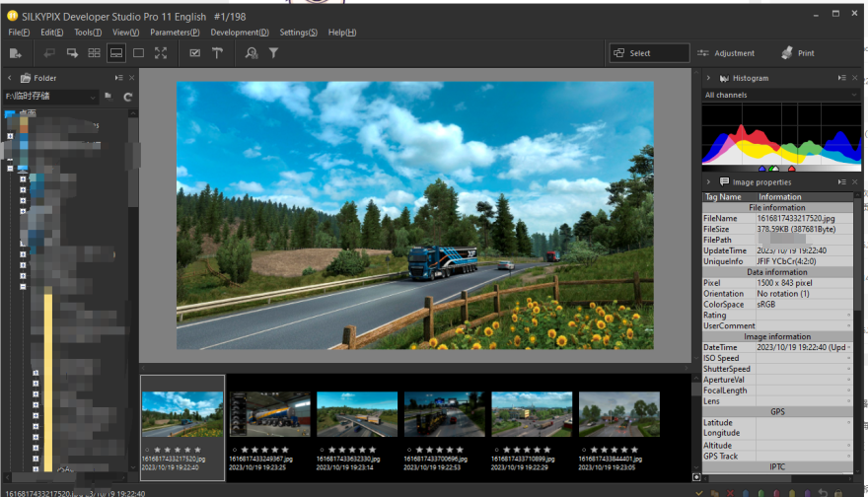Collapse the Folder panel chevron
This screenshot has height=497, width=868.
[x=10, y=78]
